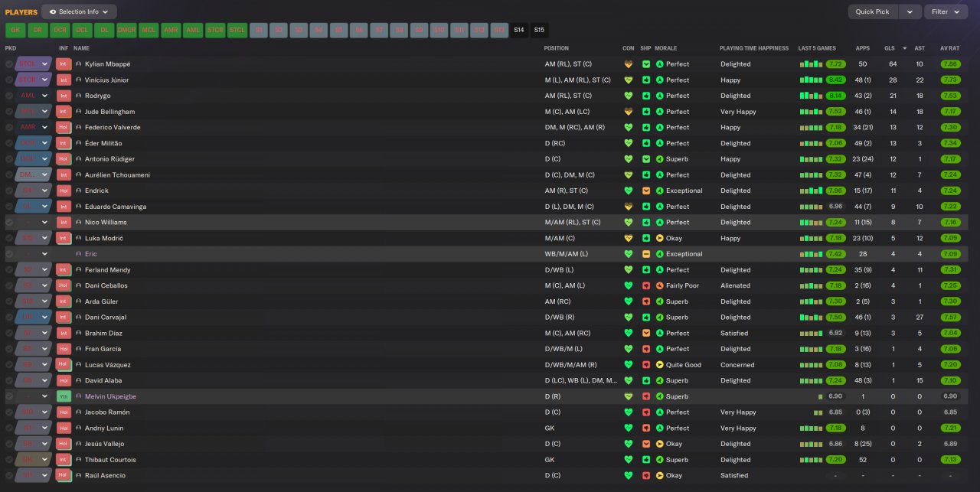
Task: Click Aurélien Tchouameni's condition heart icon
Action: coord(629,174)
